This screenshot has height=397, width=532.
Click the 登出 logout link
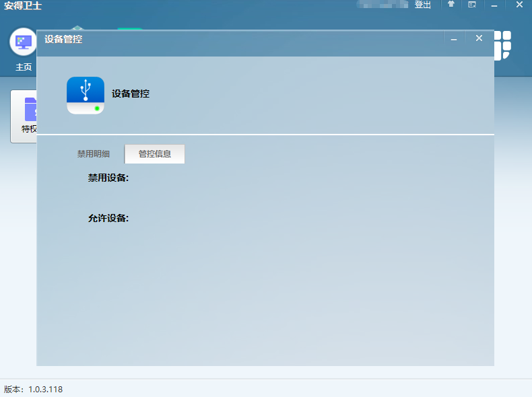(x=423, y=5)
